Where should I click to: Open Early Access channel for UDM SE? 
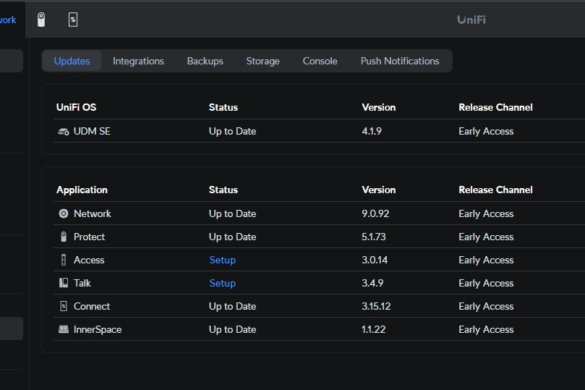pyautogui.click(x=486, y=131)
